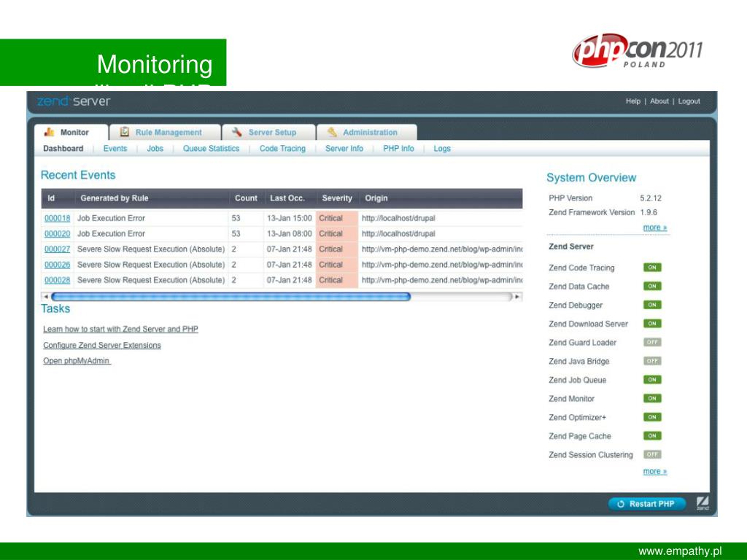Open Server Info sub-menu
This screenshot has height=560, width=747.
tap(344, 149)
